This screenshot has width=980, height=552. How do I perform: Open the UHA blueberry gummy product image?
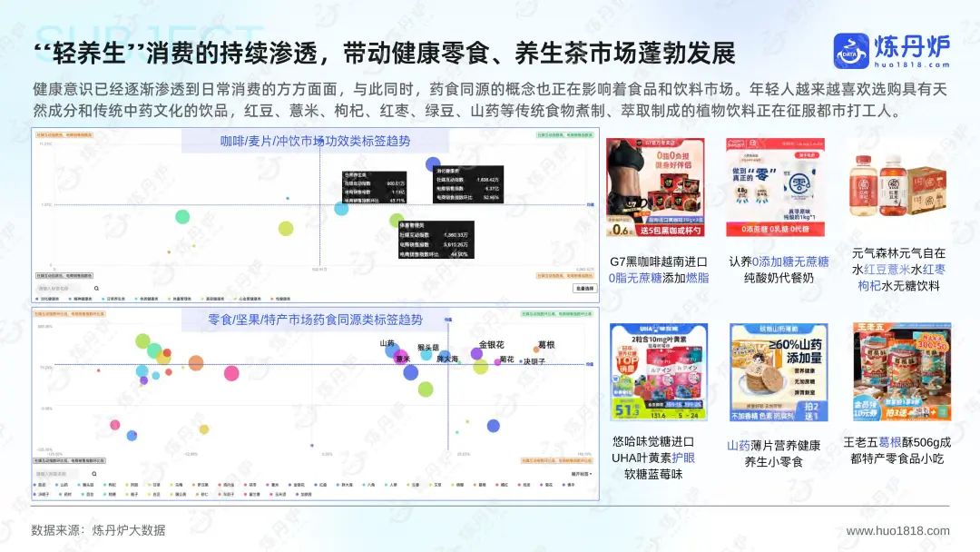coord(658,372)
